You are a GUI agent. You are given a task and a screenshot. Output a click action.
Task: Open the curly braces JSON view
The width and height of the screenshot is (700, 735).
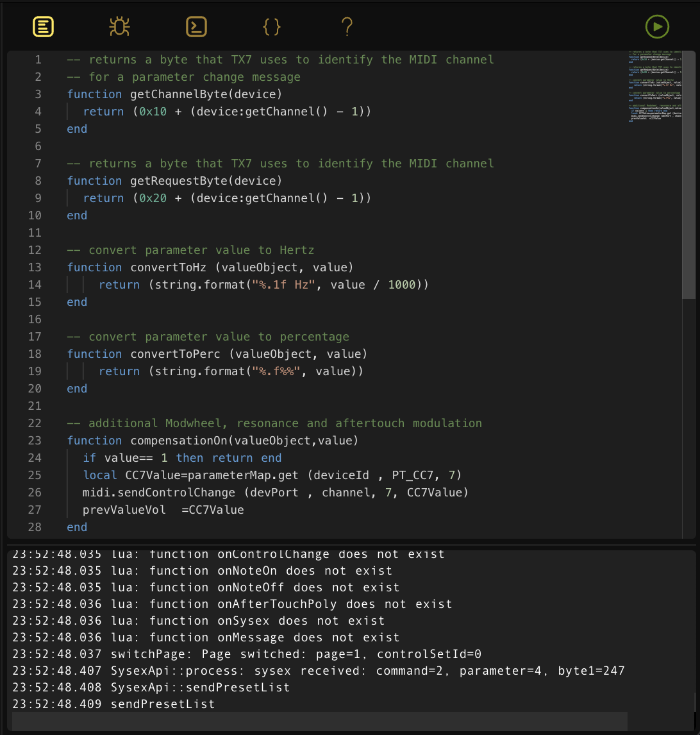tap(272, 26)
